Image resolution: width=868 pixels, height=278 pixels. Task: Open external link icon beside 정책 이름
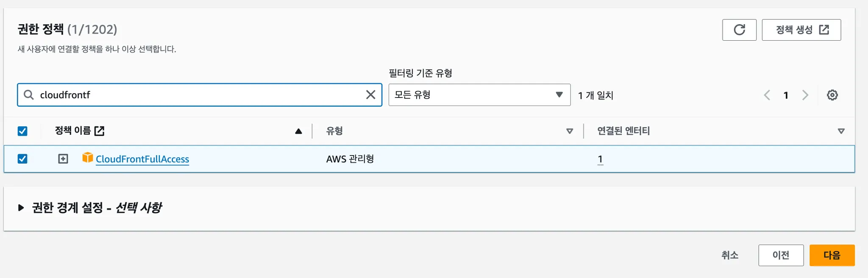pyautogui.click(x=99, y=131)
